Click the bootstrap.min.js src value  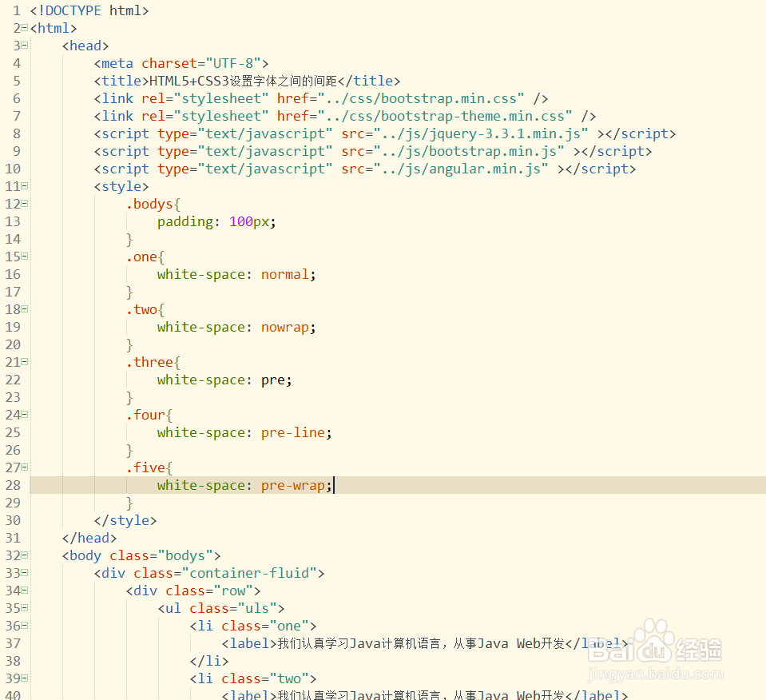pos(469,152)
